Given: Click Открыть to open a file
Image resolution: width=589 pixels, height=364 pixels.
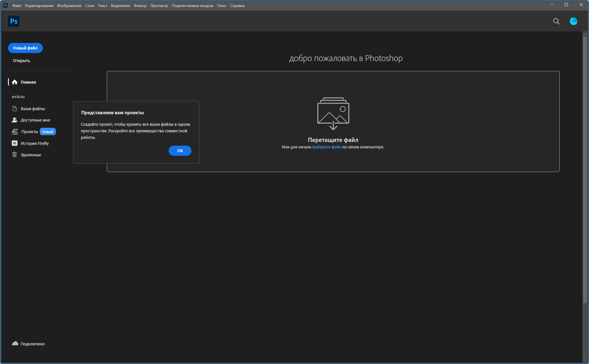Looking at the screenshot, I should click(21, 61).
